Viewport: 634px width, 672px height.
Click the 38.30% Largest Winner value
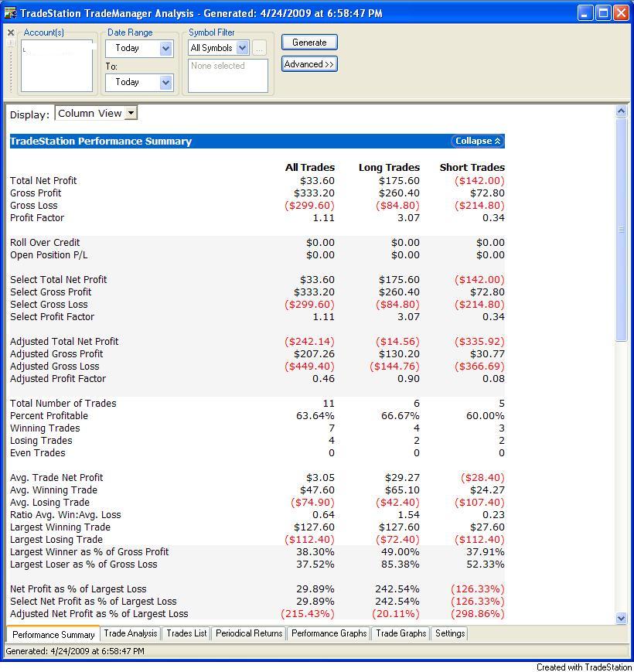(x=315, y=552)
